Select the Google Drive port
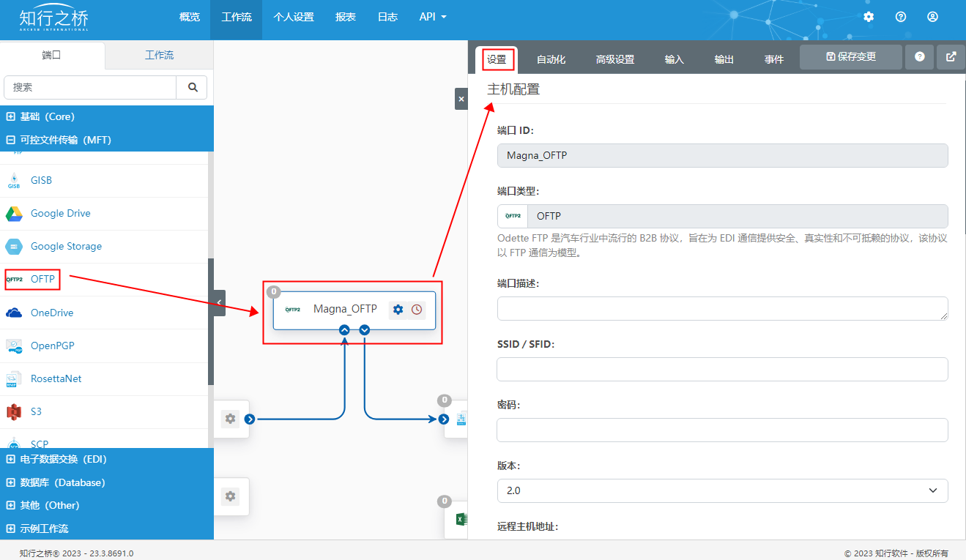The width and height of the screenshot is (966, 560). [61, 214]
